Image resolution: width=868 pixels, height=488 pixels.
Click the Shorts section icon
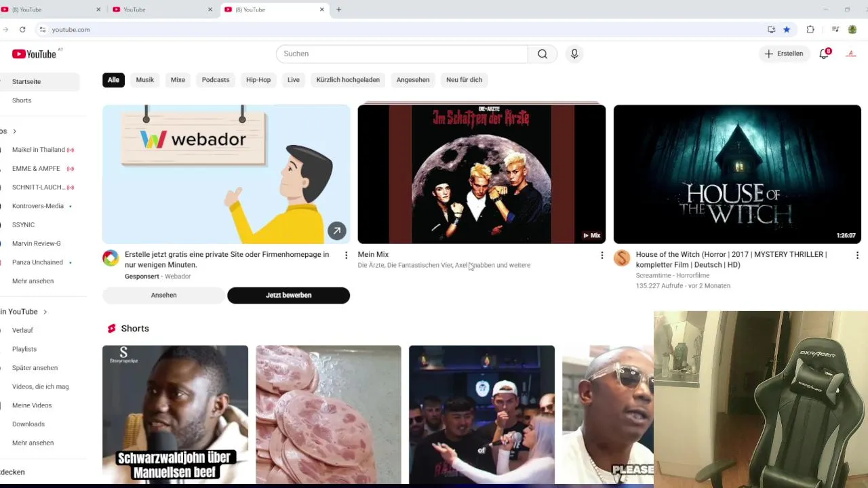112,329
